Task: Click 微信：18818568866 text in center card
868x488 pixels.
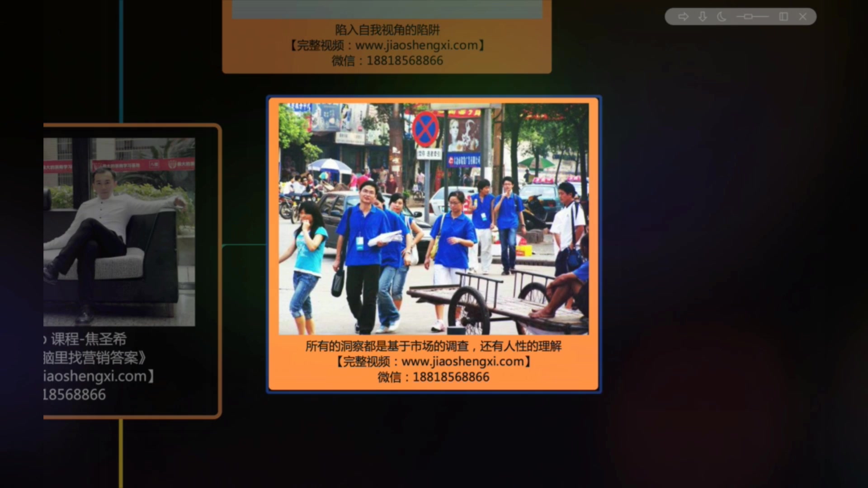Action: pos(433,377)
